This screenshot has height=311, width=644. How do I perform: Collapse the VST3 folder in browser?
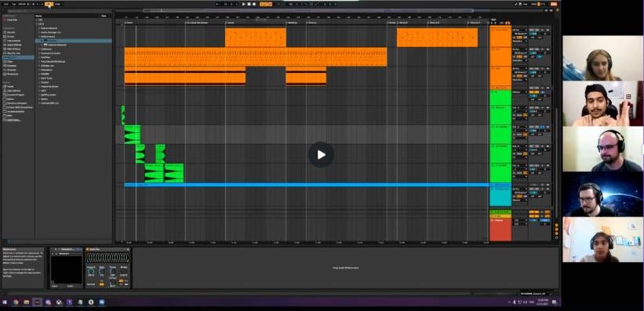[x=37, y=24]
